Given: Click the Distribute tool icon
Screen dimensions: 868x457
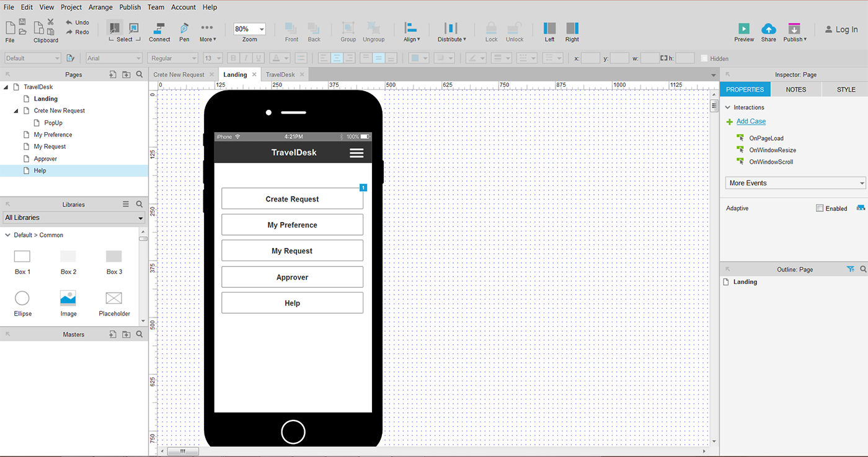Looking at the screenshot, I should 451,29.
